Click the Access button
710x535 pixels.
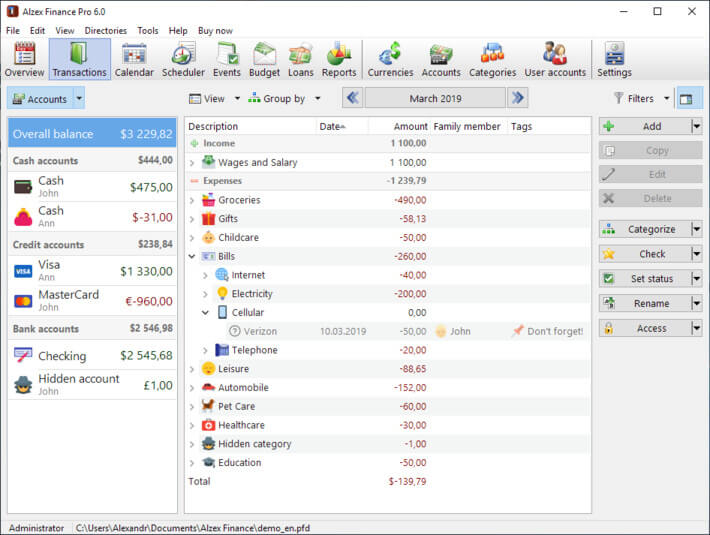point(645,328)
